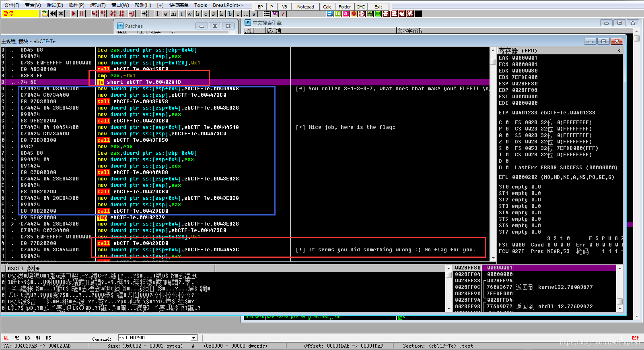
Task: Show Handles with 'h' button
Action: [198, 14]
